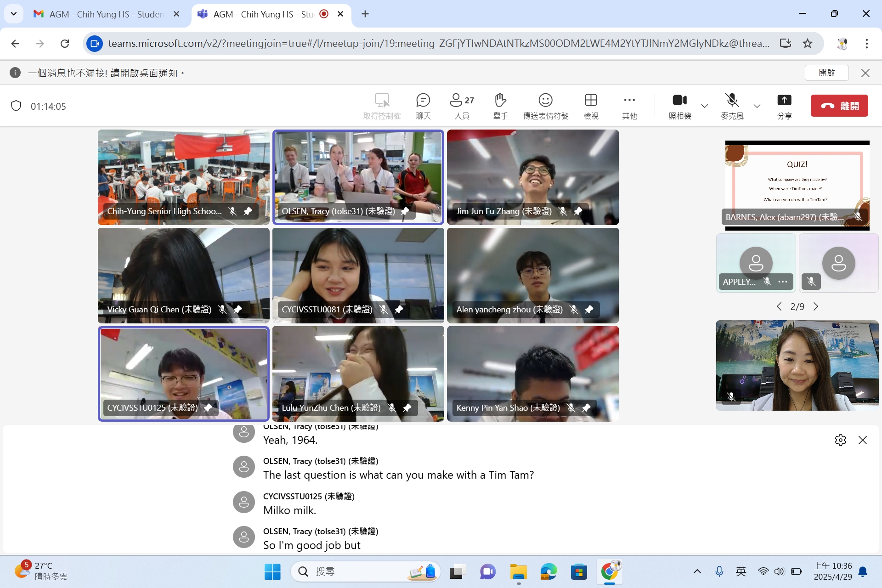This screenshot has width=882, height=588.
Task: Click the address bar URL
Action: tap(439, 44)
